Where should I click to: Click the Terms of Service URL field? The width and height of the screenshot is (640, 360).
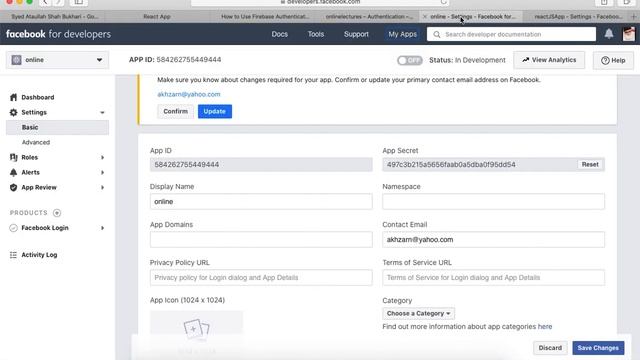tap(493, 278)
